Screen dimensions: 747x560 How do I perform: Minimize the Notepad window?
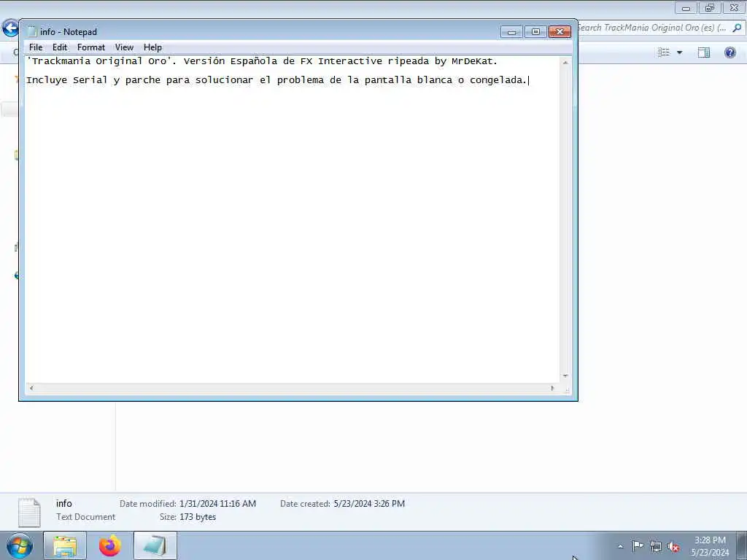pos(512,31)
